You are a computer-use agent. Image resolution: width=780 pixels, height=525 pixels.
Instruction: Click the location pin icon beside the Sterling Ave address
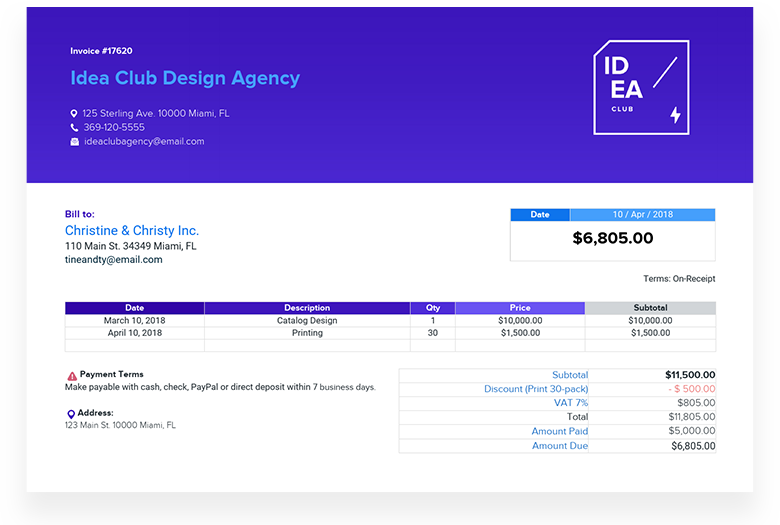(74, 113)
